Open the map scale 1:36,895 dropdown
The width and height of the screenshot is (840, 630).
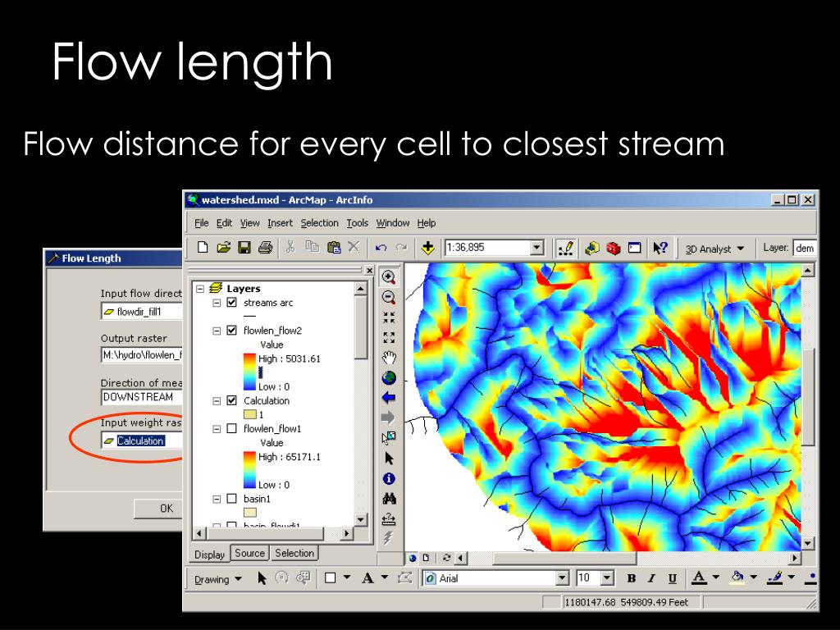[536, 248]
